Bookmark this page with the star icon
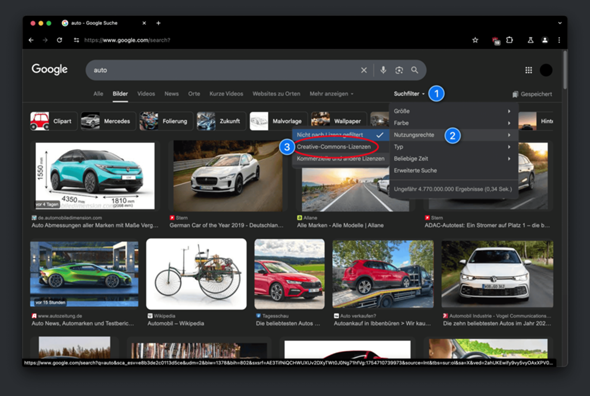This screenshot has width=590, height=396. pyautogui.click(x=475, y=40)
